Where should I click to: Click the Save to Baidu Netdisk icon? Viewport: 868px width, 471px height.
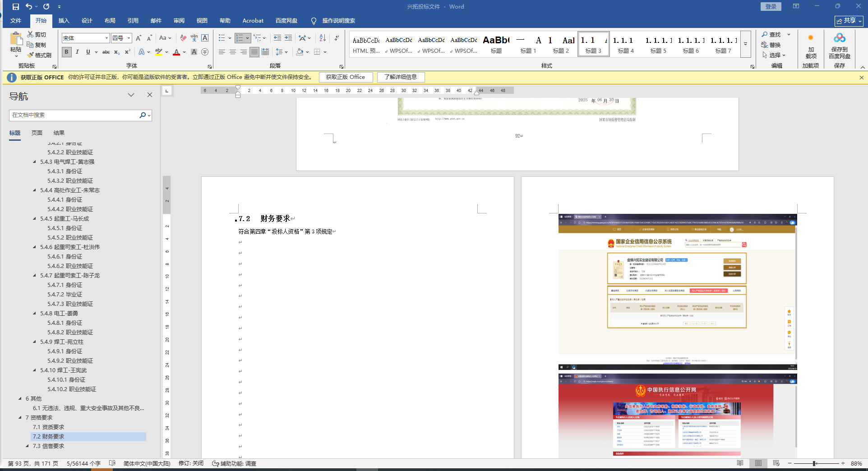point(840,38)
